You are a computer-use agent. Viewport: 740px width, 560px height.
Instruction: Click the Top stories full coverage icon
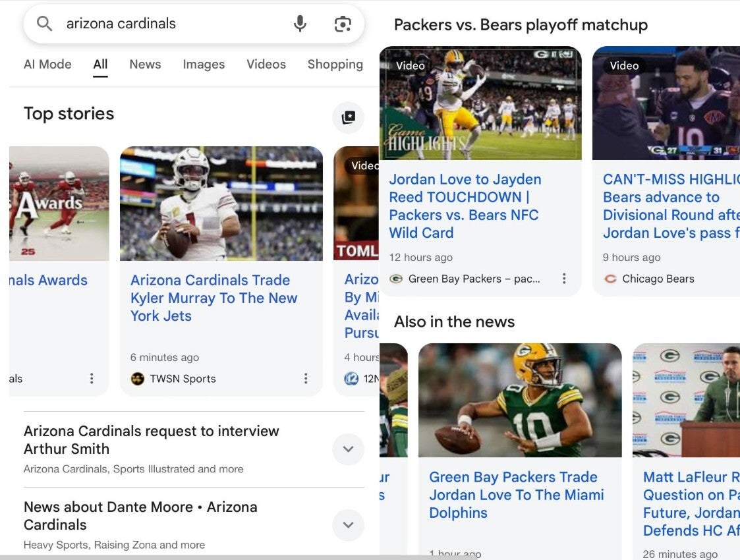348,117
